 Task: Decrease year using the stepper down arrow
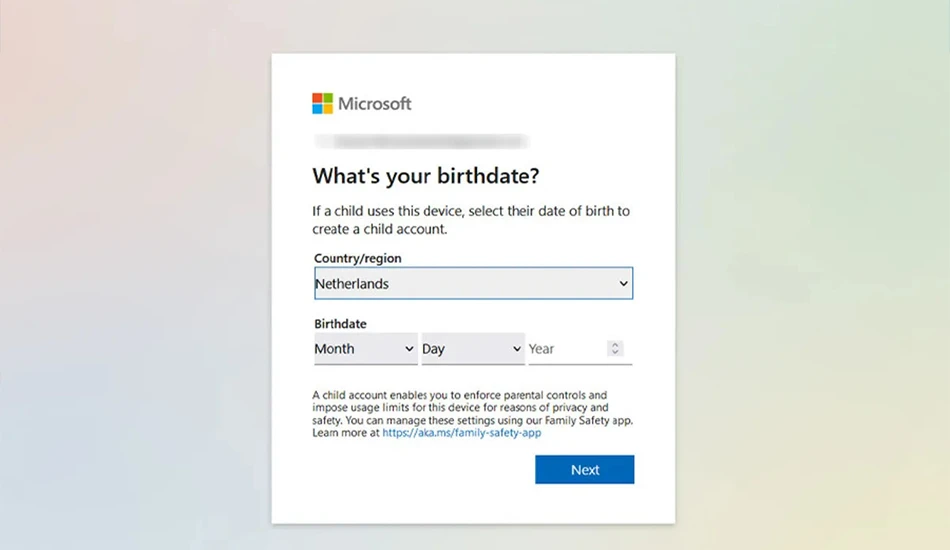tap(615, 353)
